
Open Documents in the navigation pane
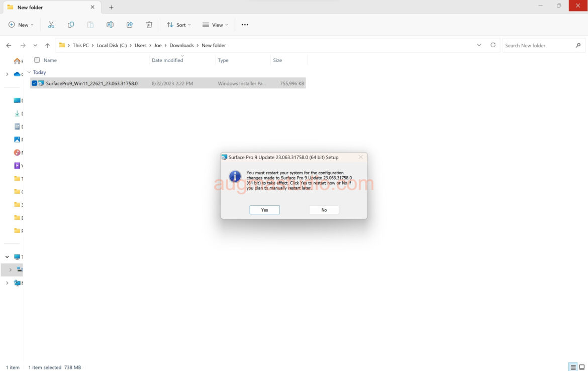(x=17, y=127)
